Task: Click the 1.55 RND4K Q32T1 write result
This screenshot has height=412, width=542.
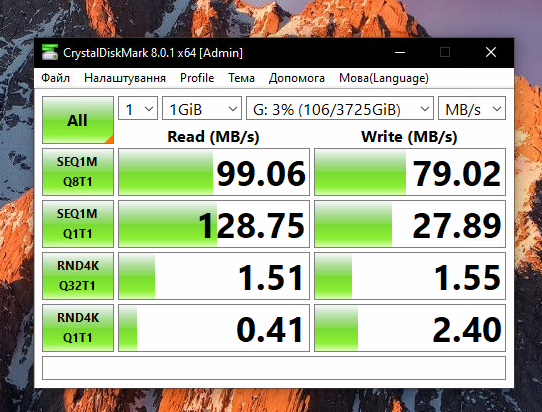Action: 410,276
